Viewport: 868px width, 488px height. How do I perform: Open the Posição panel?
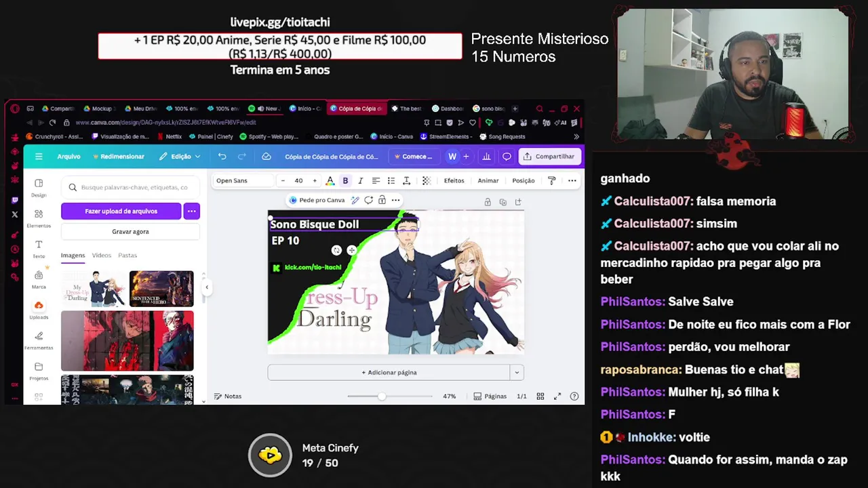(524, 181)
